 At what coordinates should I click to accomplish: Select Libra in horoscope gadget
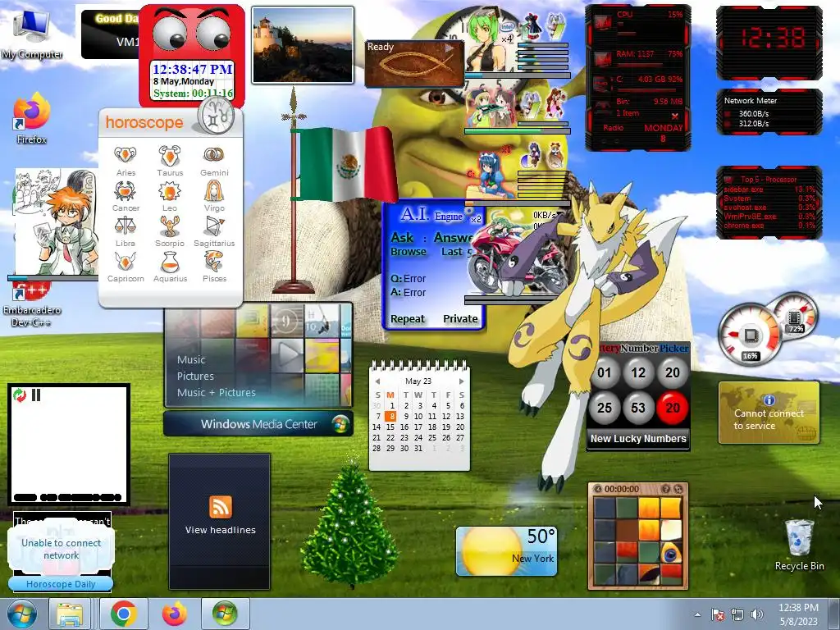click(x=126, y=232)
